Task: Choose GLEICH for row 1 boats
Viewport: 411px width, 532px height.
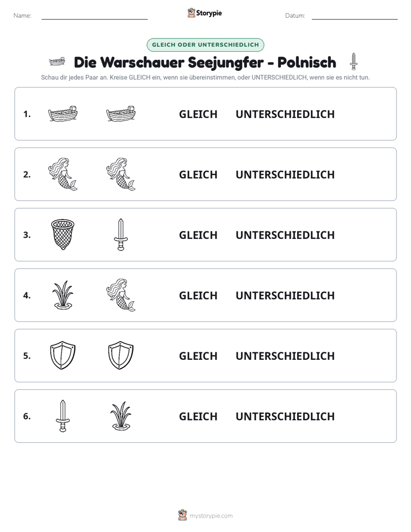Action: [198, 115]
